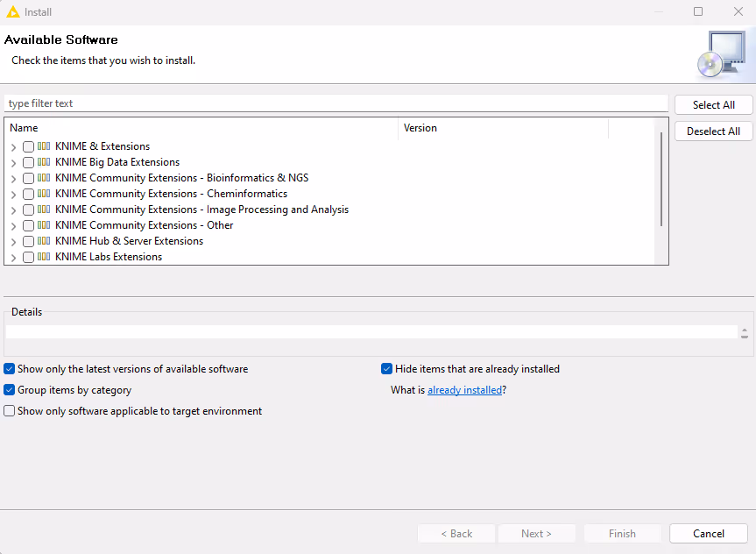The image size is (756, 554).
Task: Expand the KNIME Labs Extensions node
Action: 13,258
